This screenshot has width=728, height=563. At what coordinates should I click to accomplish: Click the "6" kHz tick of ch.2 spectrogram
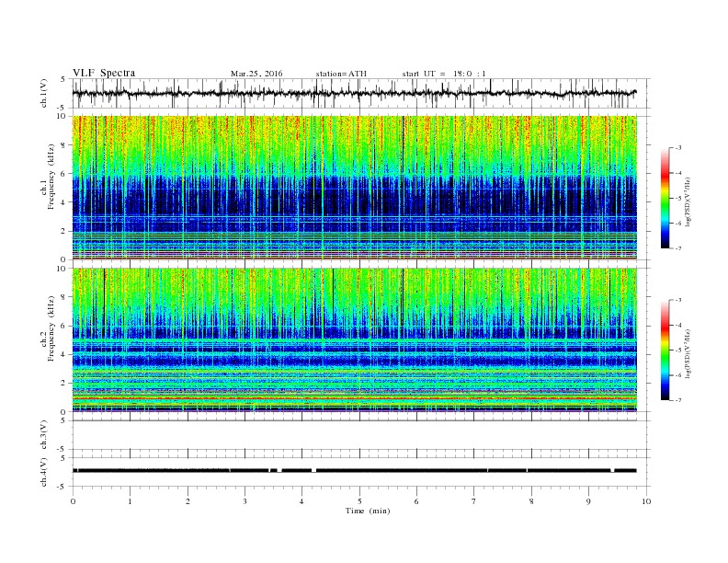[63, 326]
